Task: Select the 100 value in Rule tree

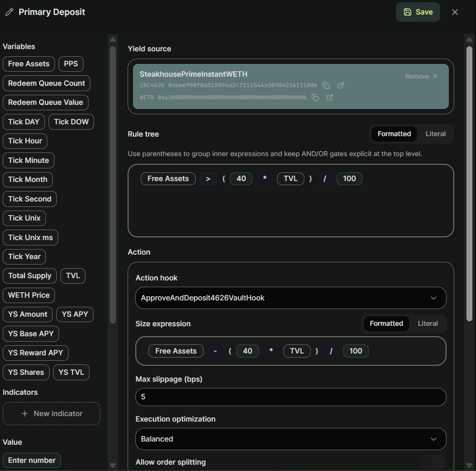Action: [349, 179]
